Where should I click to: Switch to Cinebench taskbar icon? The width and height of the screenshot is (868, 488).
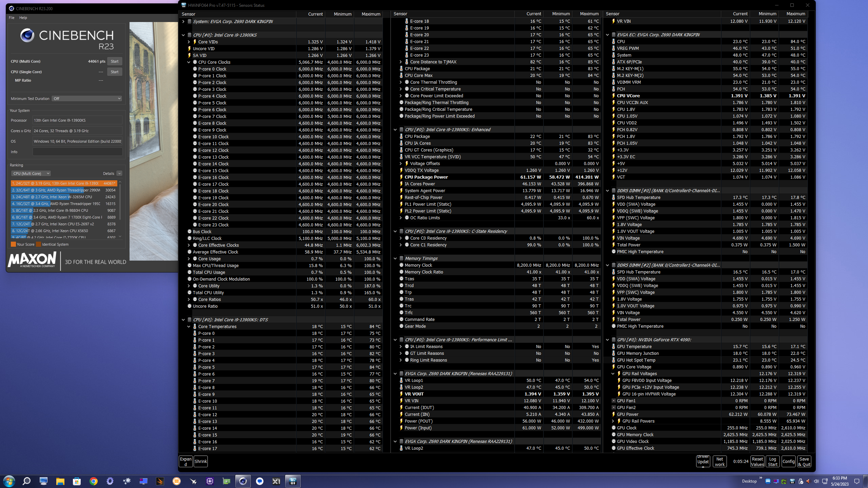tap(243, 481)
